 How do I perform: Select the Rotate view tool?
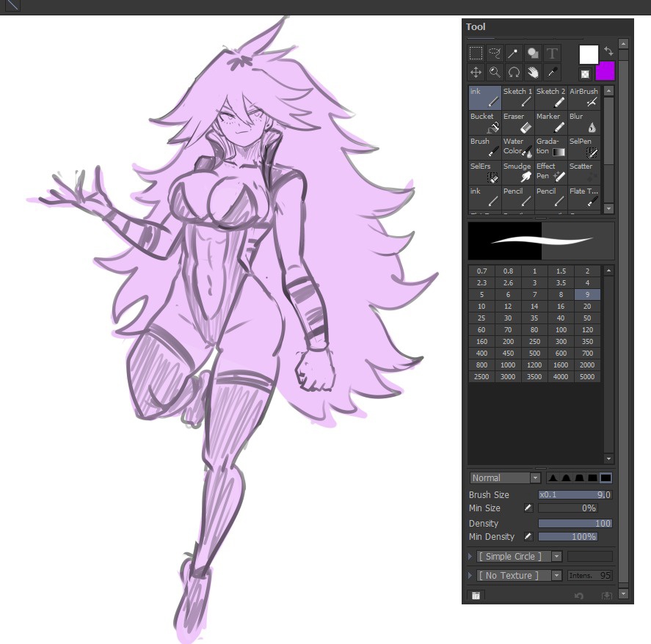pos(514,72)
